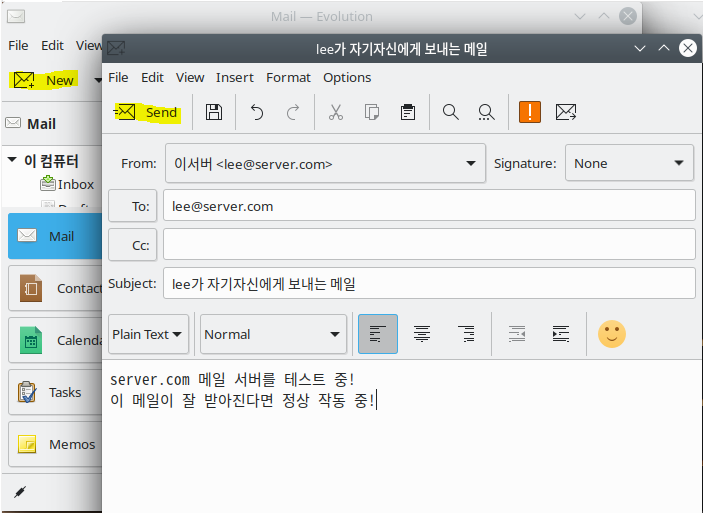Copy selection using the copy icon
Image resolution: width=703 pixels, height=513 pixels.
[x=372, y=112]
